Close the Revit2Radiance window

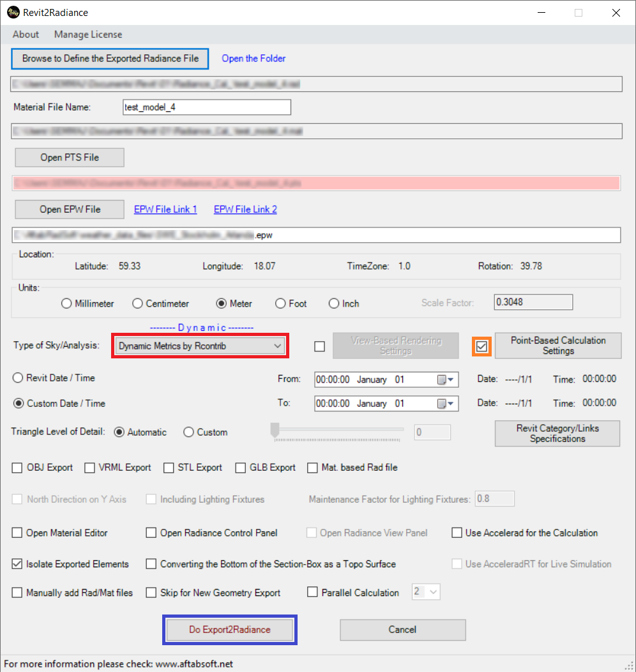coord(616,13)
